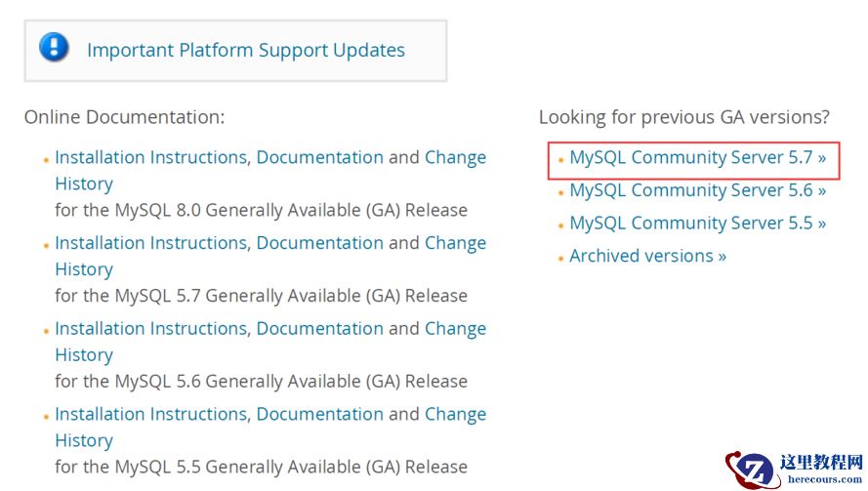Open Documentation link for MySQL 5.7
868x491 pixels.
tap(319, 243)
